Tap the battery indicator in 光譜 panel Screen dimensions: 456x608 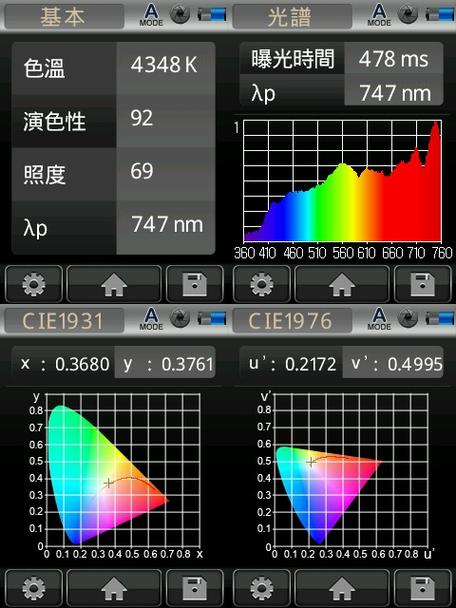(x=440, y=15)
